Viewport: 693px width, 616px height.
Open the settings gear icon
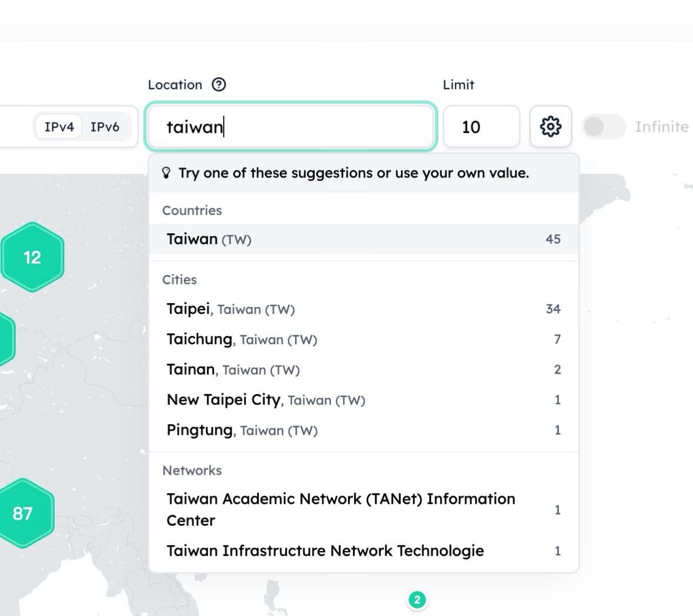(x=551, y=127)
